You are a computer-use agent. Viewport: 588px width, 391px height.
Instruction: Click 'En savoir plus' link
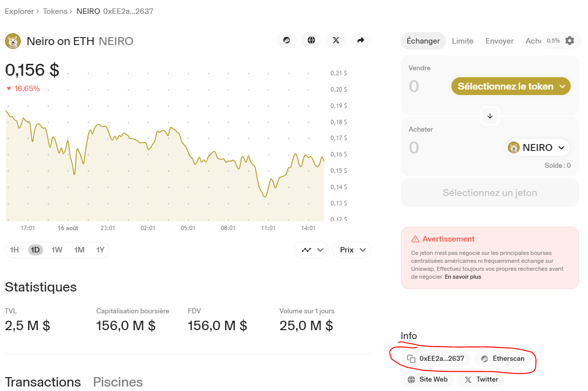463,277
